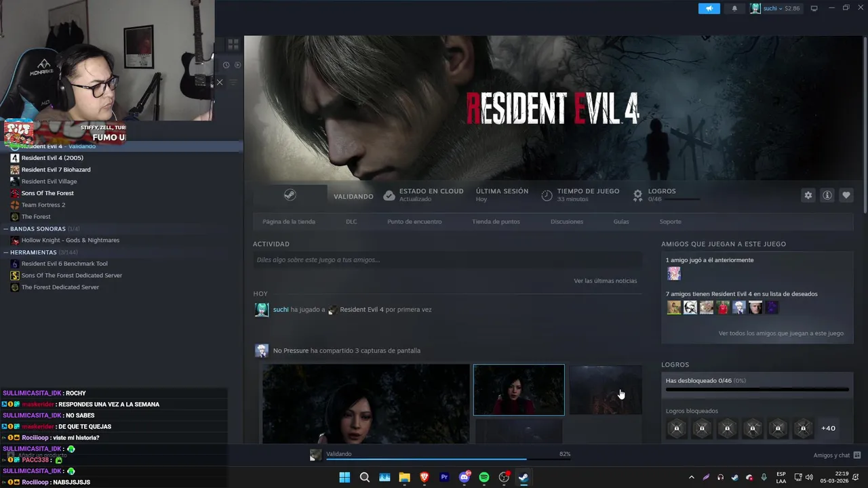This screenshot has height=488, width=868.
Task: Open Amigos y chat panel
Action: point(837,455)
